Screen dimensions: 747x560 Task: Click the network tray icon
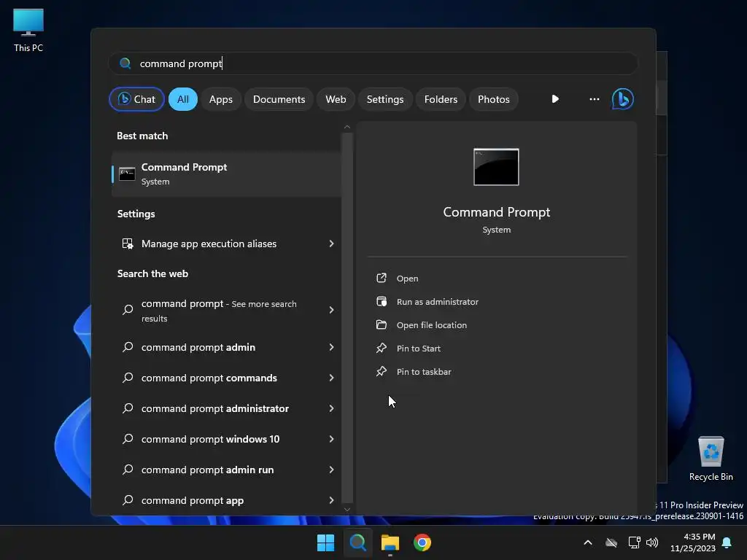(x=634, y=542)
